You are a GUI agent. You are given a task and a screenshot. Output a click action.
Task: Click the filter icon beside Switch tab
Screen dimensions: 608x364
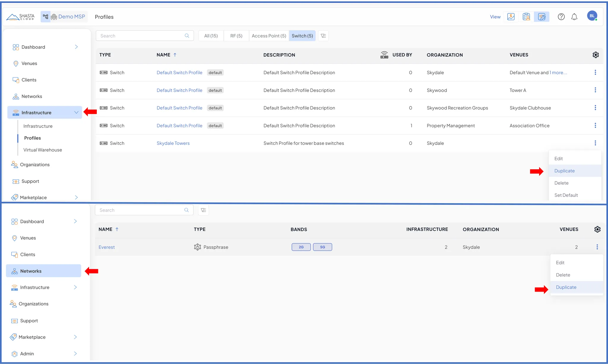tap(323, 36)
